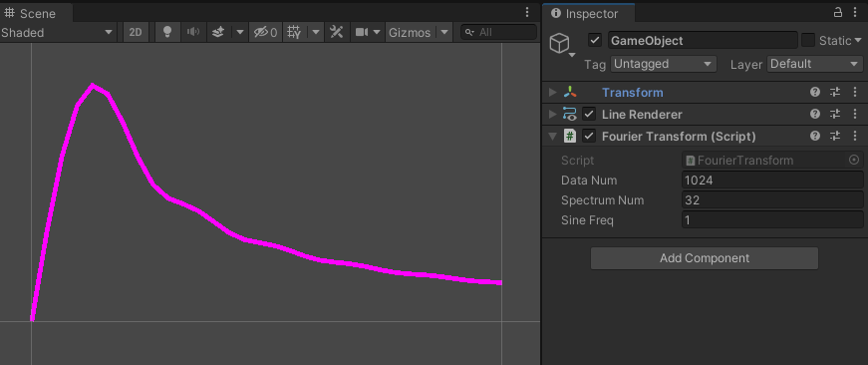Toggle 2D view mode in Scene
Viewport: 868px width, 365px height.
(136, 32)
